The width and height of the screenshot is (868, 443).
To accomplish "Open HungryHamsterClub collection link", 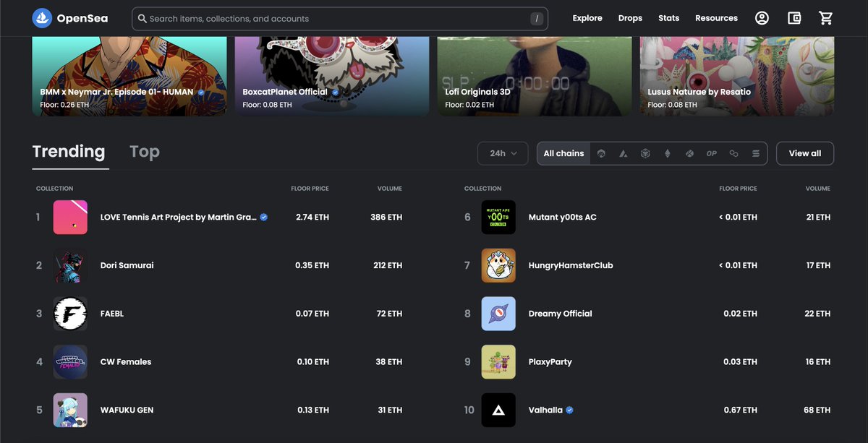I will tap(571, 265).
